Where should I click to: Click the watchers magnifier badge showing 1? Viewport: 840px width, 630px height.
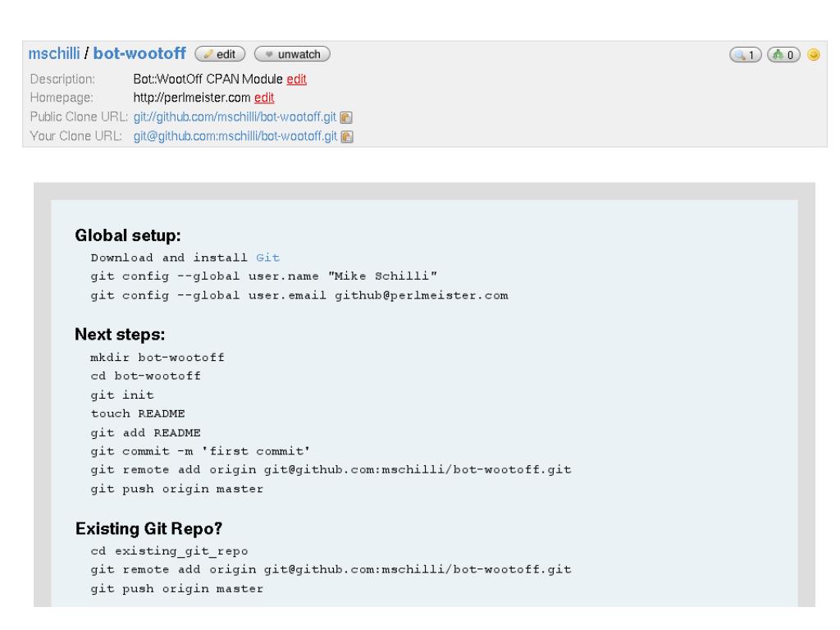[x=745, y=55]
